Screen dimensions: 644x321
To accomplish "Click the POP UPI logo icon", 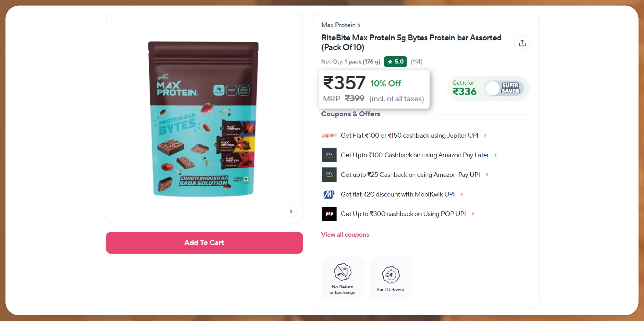I will coord(329,214).
